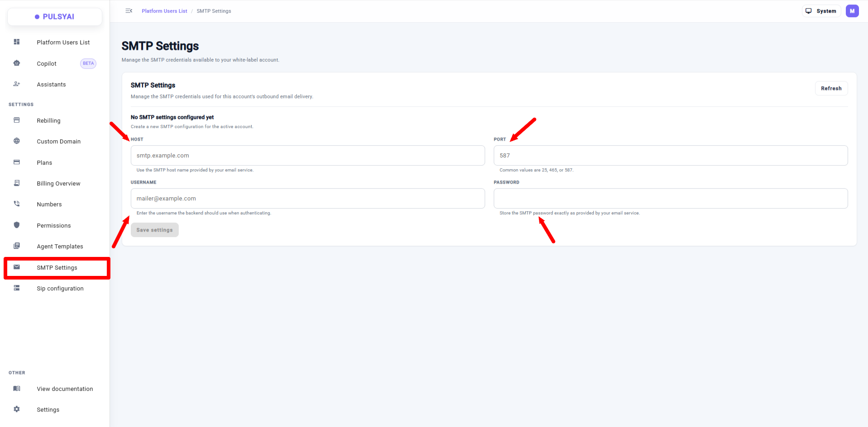This screenshot has width=868, height=427.
Task: Click the Agent Templates library icon
Action: [x=17, y=246]
